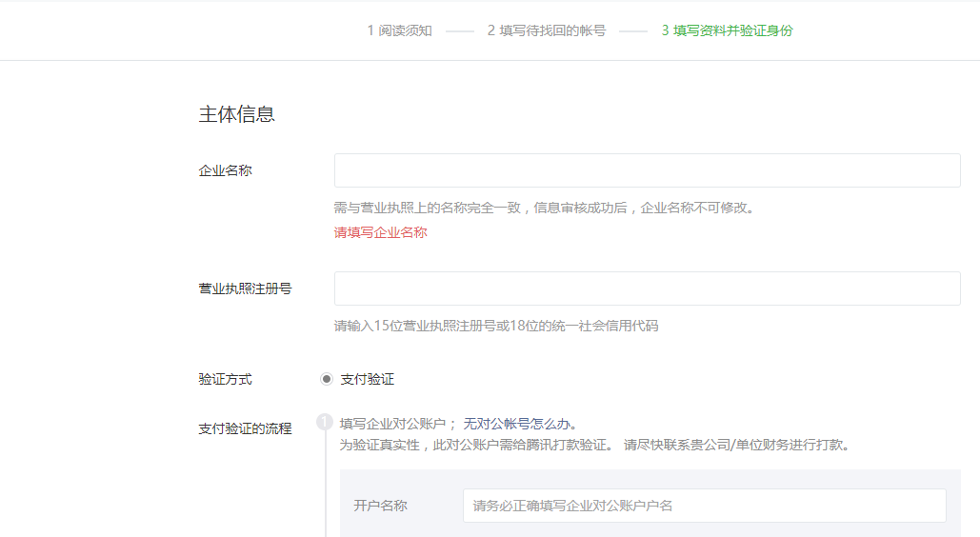980x537 pixels.
Task: Click the 营业执照注册号 label
Action: point(245,288)
